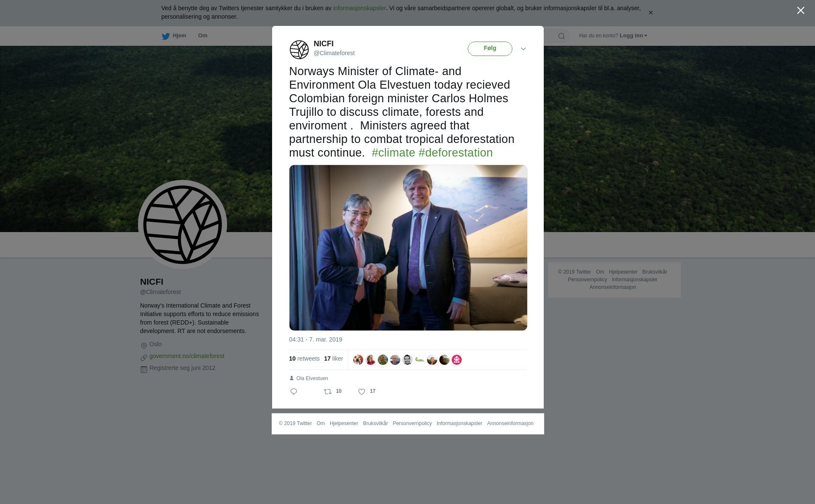The image size is (815, 504).
Task: Dismiss the cookie notice banner
Action: [650, 13]
